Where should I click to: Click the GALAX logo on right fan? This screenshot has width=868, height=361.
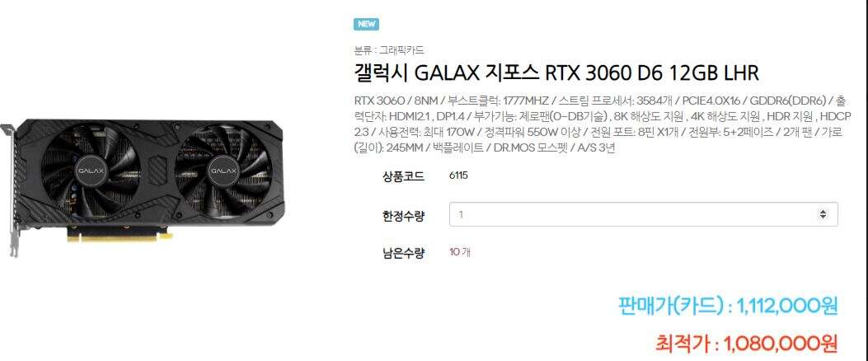[x=223, y=171]
